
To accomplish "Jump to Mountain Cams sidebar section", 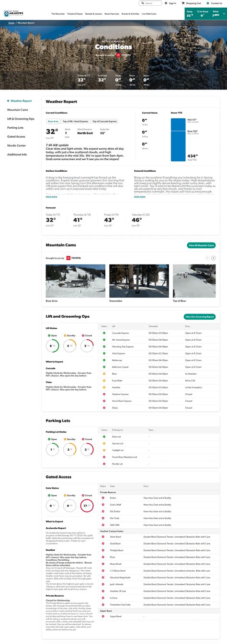I will point(17,110).
